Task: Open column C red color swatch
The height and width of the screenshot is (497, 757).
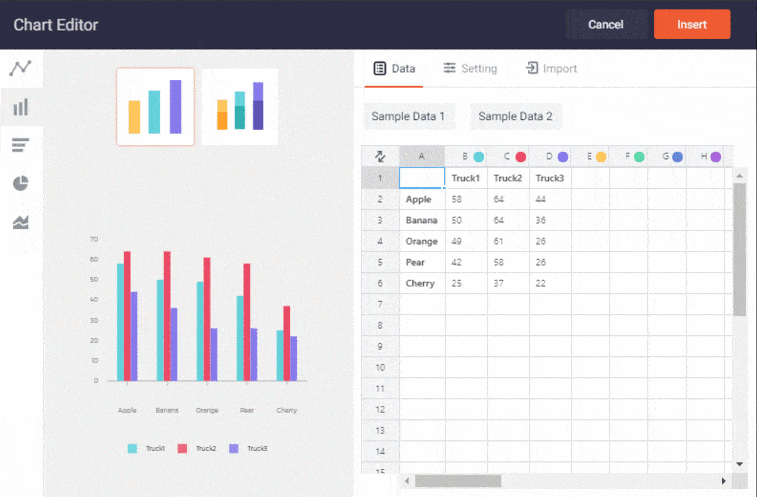Action: click(x=521, y=157)
